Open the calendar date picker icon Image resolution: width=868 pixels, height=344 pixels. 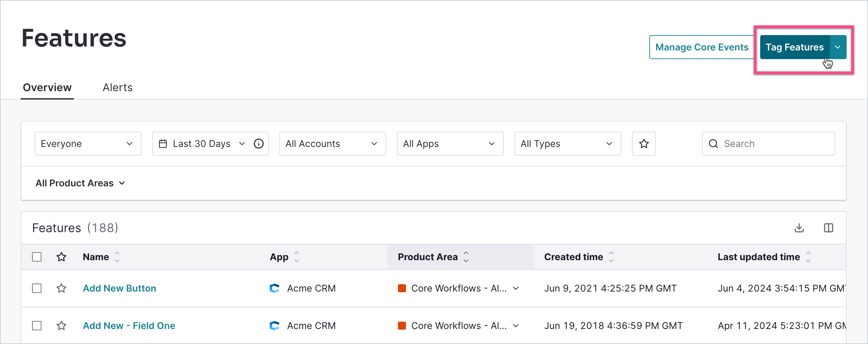(163, 143)
